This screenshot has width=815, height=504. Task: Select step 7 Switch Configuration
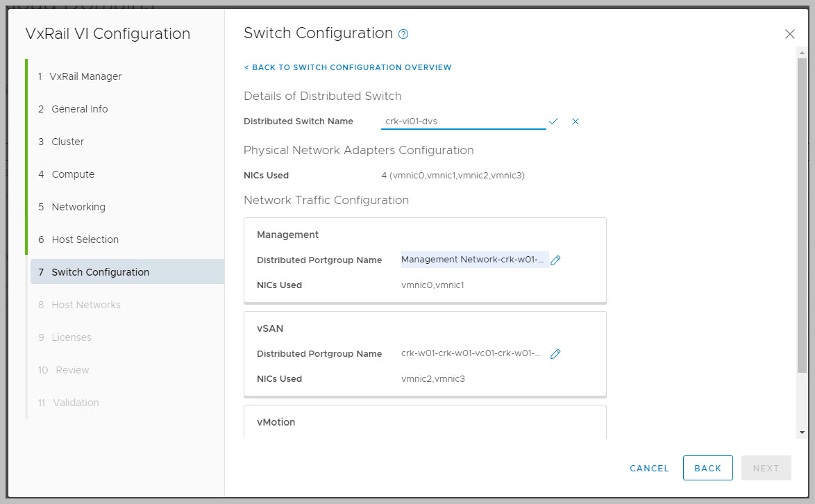coord(94,272)
